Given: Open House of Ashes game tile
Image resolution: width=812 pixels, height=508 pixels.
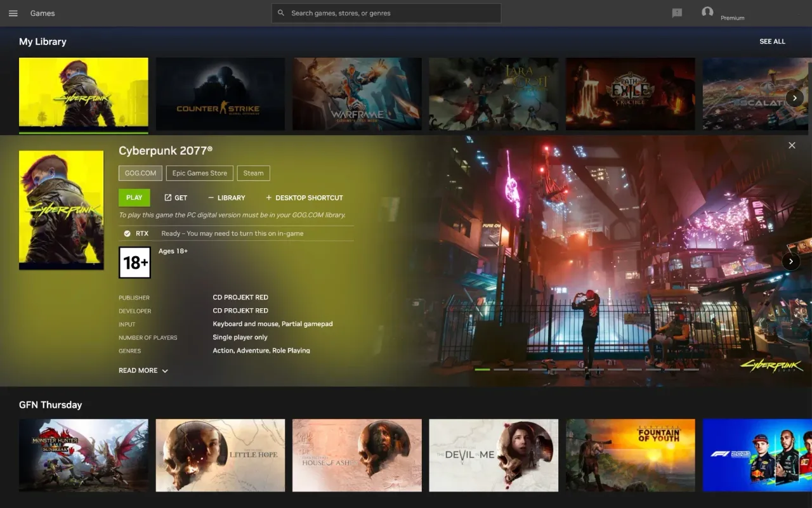Looking at the screenshot, I should point(357,455).
